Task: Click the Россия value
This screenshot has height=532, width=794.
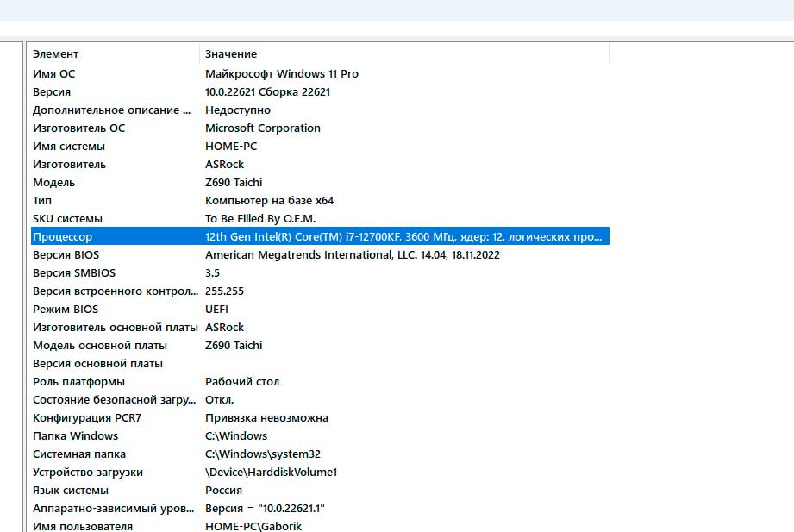Action: 223,491
